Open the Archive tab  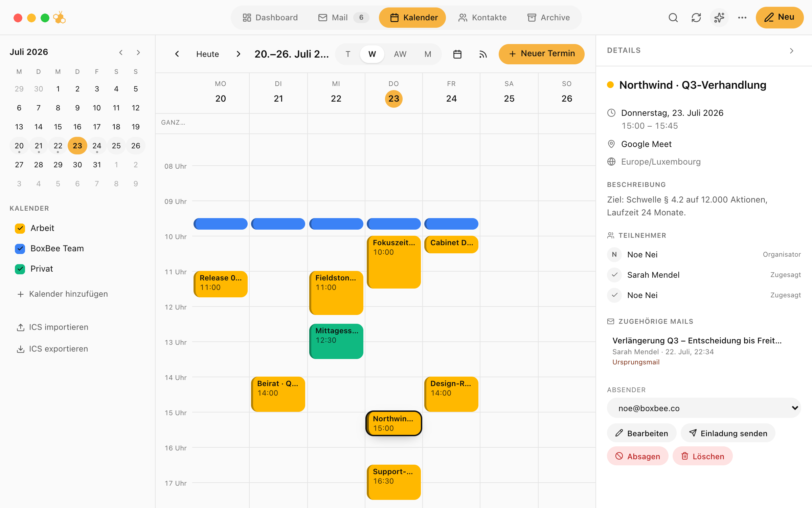coord(549,18)
